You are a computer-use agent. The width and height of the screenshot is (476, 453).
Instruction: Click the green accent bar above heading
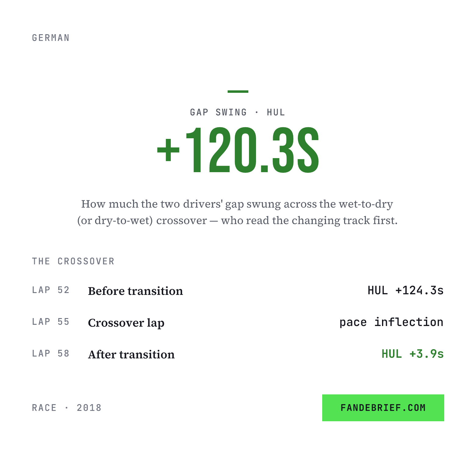click(x=238, y=91)
